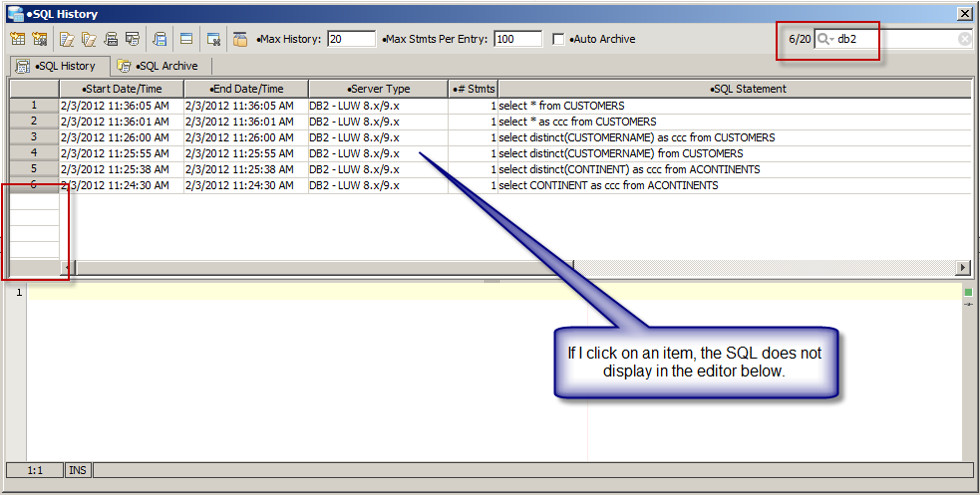Click the 1:1 cursor position status cell
Screen dimensions: 980x495
[35, 470]
